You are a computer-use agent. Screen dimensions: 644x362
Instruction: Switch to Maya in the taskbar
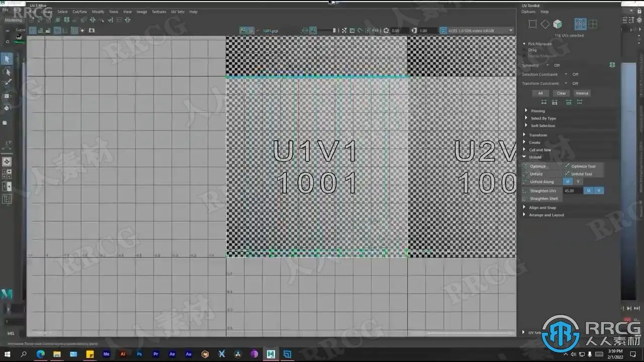click(271, 354)
